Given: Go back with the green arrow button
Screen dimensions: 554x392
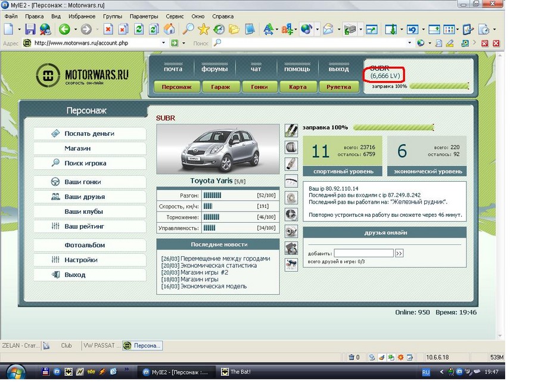Looking at the screenshot, I should point(64,29).
